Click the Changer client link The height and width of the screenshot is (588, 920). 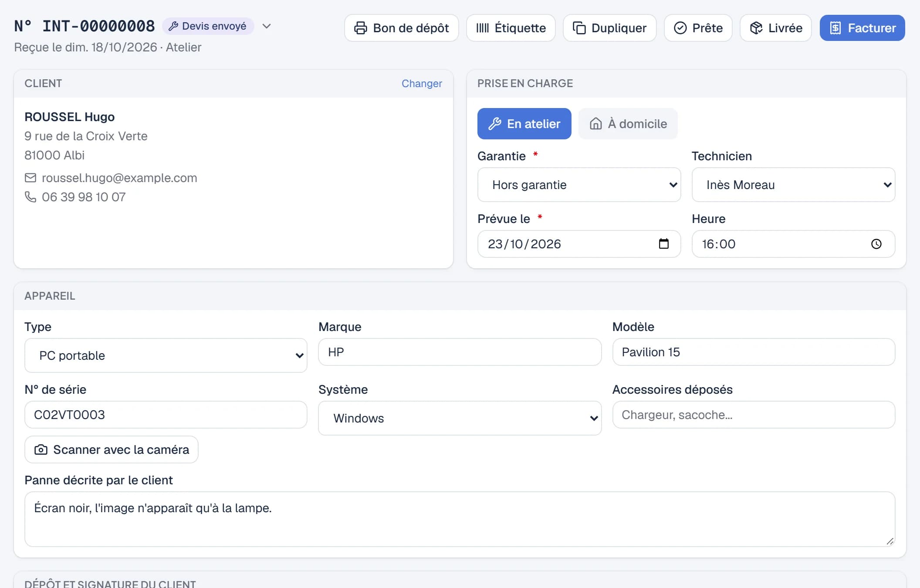(x=422, y=83)
